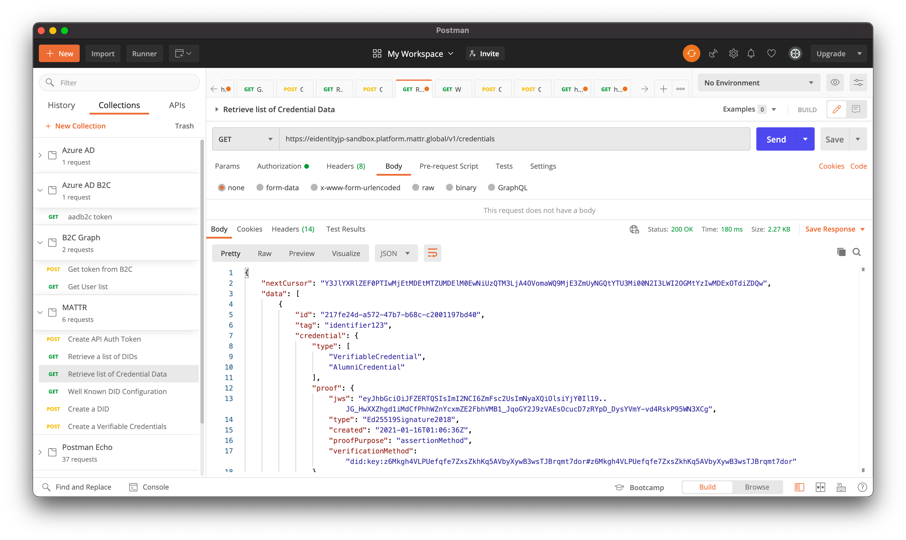
Task: Select the none body option
Action: 221,188
